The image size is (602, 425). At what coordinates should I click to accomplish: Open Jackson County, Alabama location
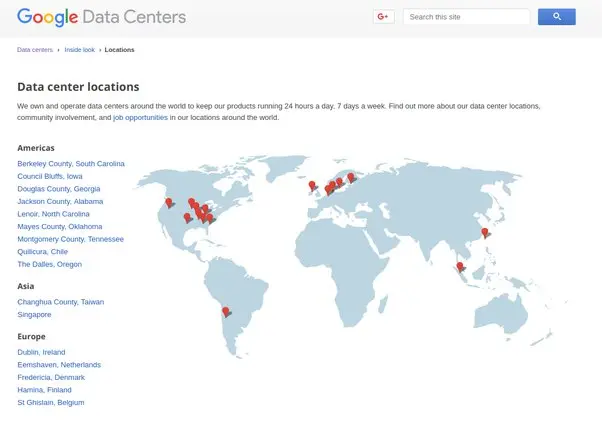(60, 201)
